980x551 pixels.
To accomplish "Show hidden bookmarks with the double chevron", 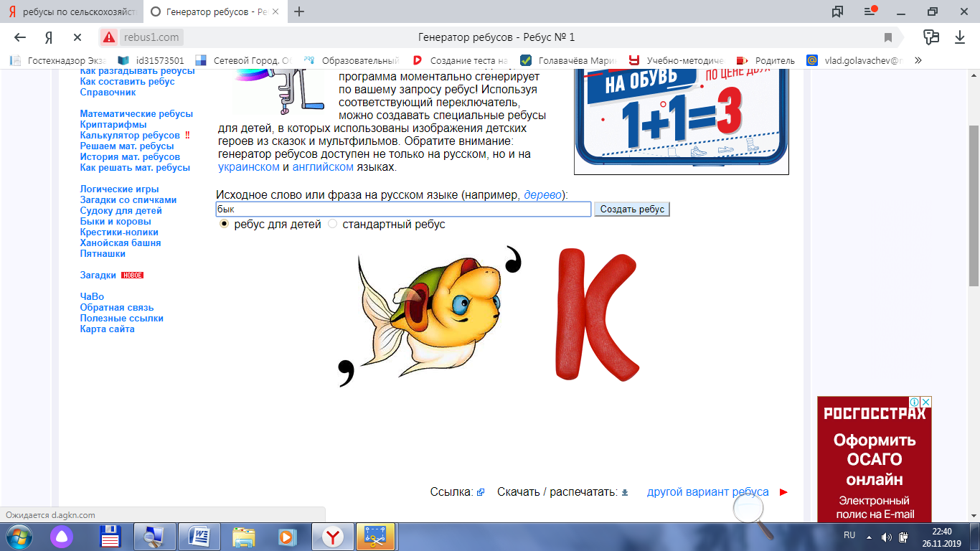I will (x=918, y=60).
